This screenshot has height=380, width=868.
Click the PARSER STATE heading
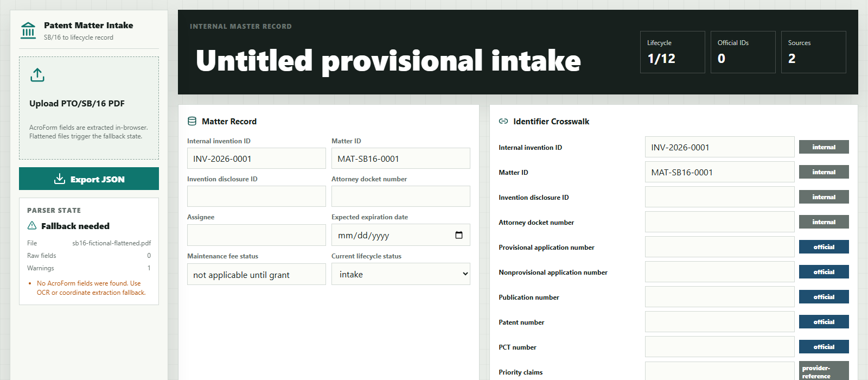54,210
